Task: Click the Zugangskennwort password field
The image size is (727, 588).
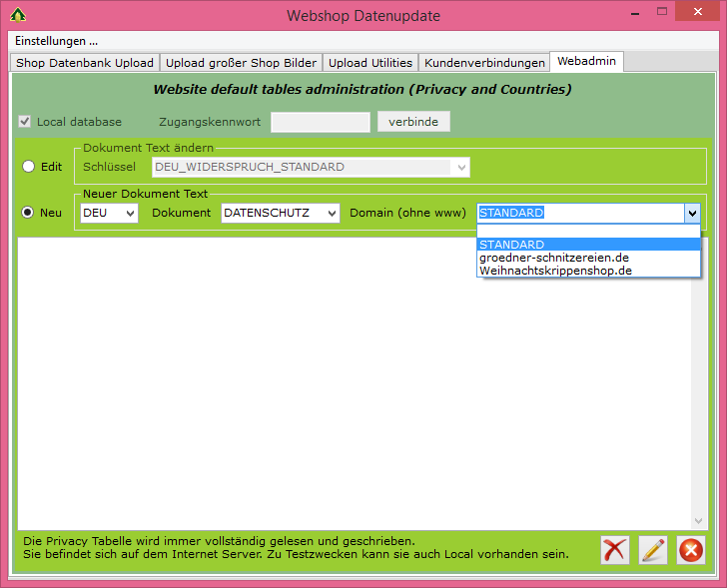Action: coord(320,122)
